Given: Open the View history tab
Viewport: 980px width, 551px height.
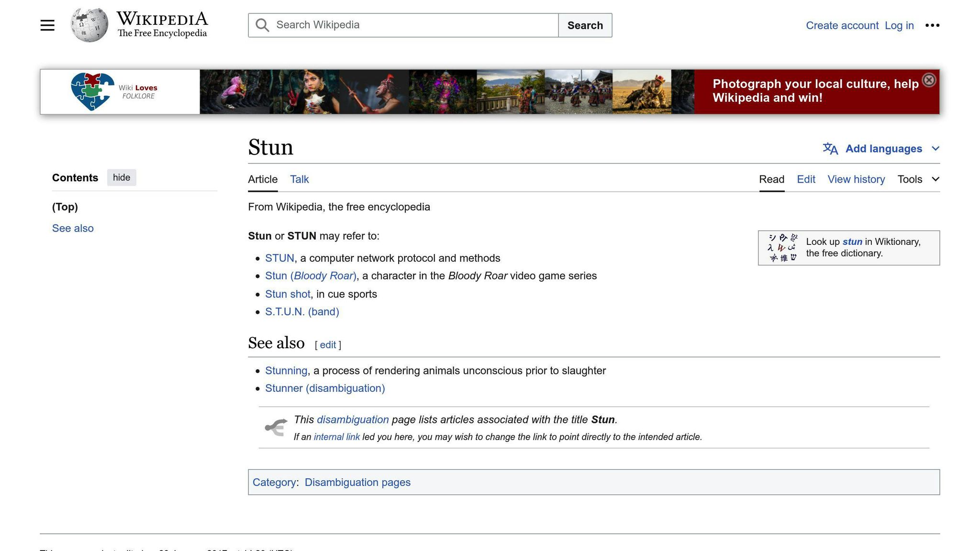Looking at the screenshot, I should pos(856,179).
